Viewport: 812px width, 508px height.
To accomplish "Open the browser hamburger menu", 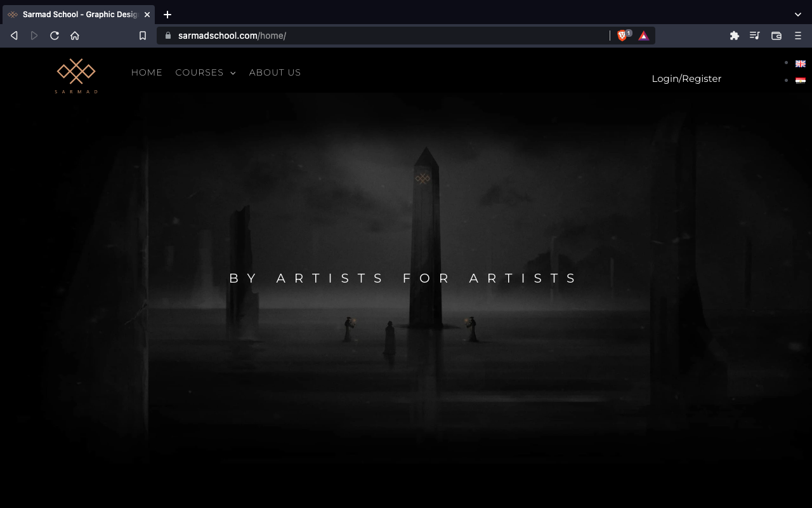I will (798, 36).
